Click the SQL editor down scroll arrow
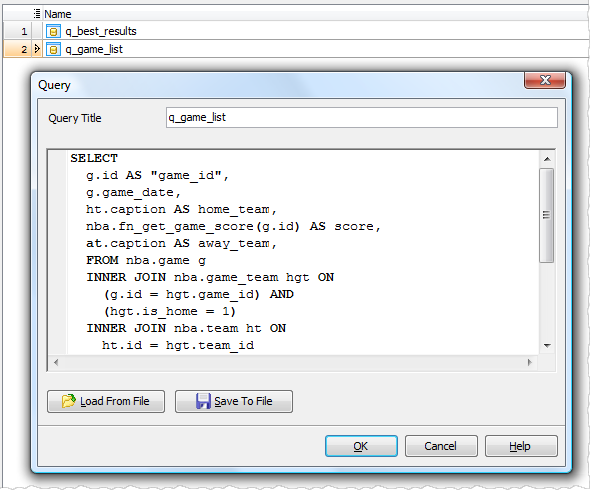593x493 pixels. 547,346
